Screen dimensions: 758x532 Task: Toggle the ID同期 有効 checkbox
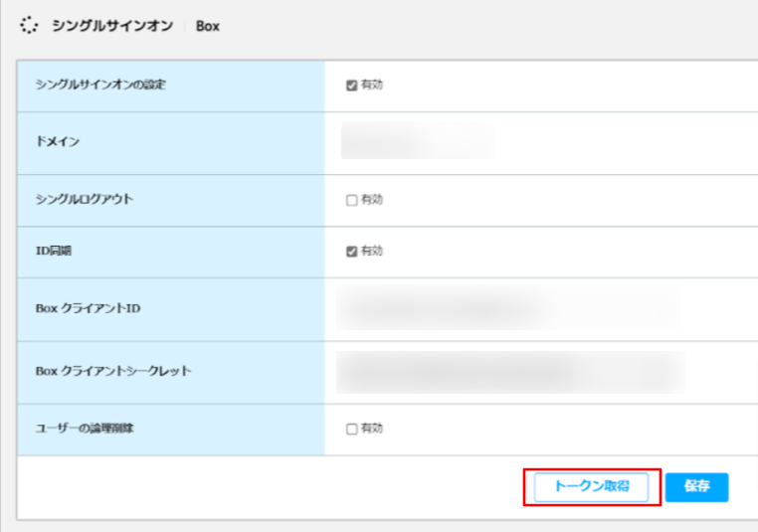click(x=351, y=252)
